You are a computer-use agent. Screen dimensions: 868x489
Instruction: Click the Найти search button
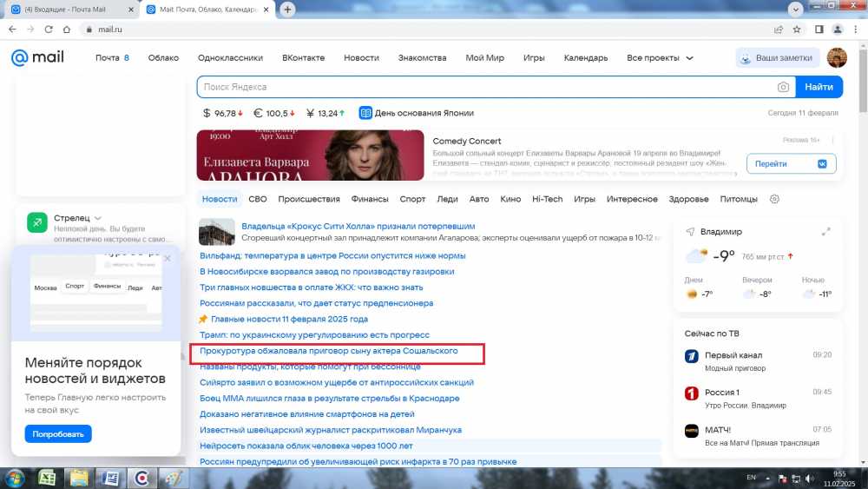click(x=819, y=87)
